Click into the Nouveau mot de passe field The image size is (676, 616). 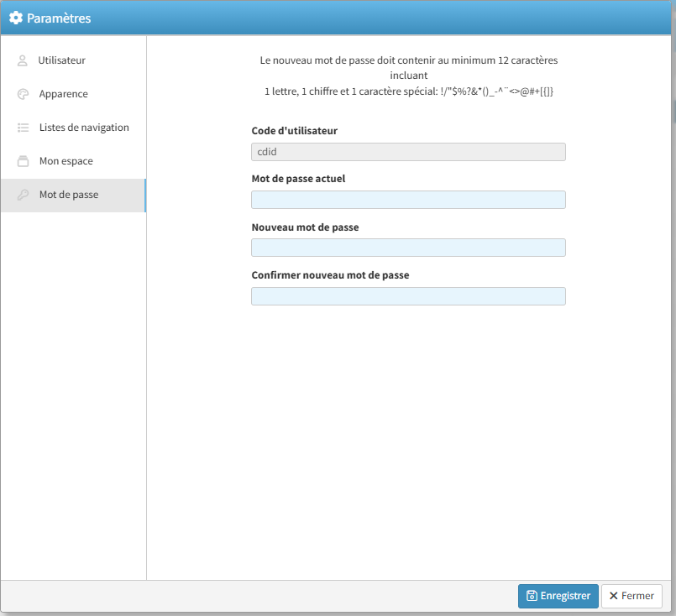408,248
